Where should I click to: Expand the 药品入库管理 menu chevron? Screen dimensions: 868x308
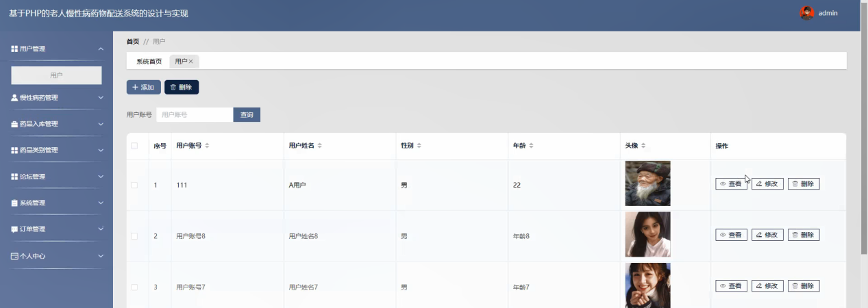tap(101, 125)
